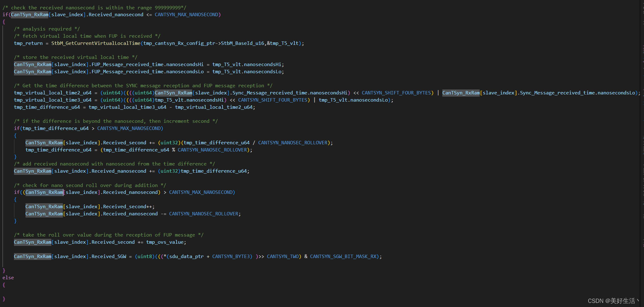Click the '/* analysis required */' comment
Image resolution: width=644 pixels, height=307 pixels.
[47, 29]
